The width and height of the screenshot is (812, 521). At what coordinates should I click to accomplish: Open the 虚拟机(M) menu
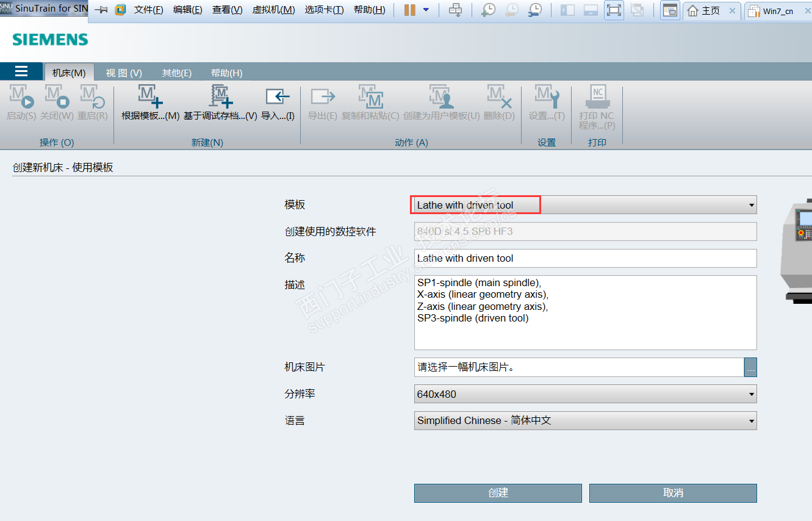tap(274, 10)
